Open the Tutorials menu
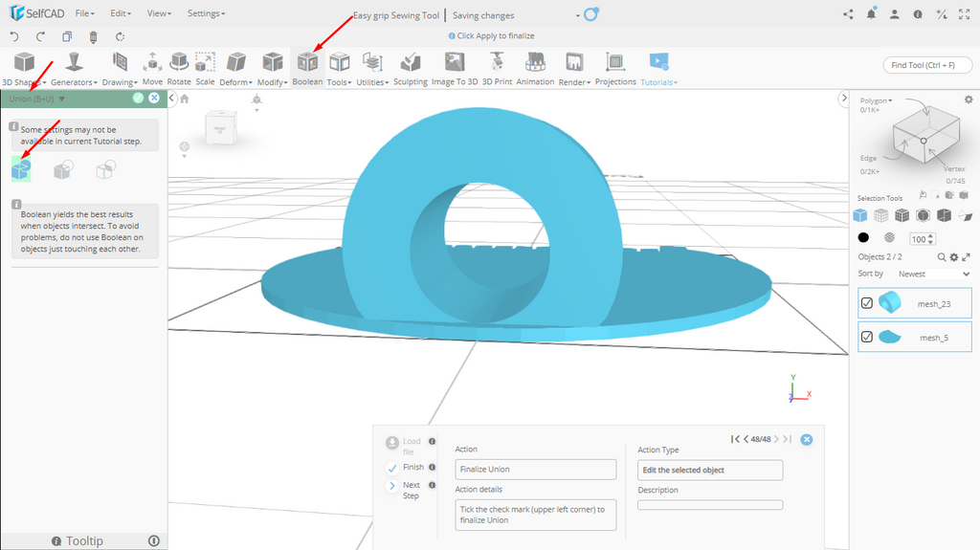The width and height of the screenshot is (980, 550). [x=658, y=69]
